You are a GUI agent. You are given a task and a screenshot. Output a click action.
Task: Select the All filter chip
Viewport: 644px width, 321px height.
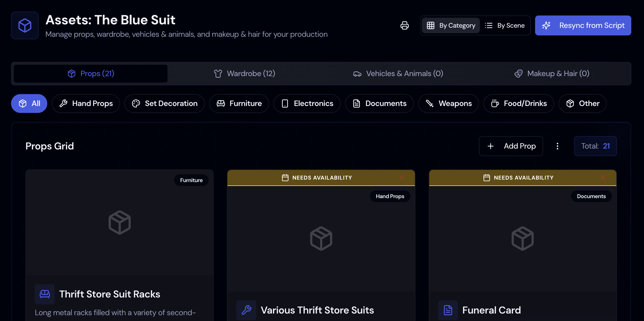(29, 103)
